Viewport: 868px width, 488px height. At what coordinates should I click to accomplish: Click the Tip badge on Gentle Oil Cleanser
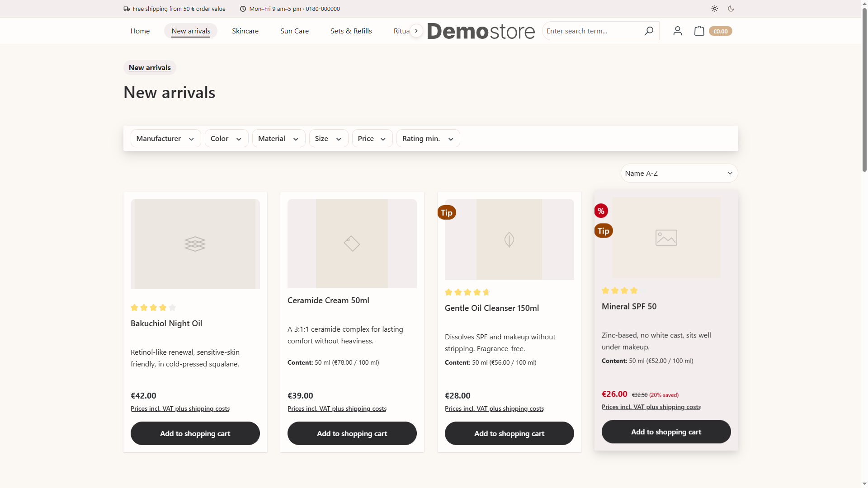[x=447, y=212]
